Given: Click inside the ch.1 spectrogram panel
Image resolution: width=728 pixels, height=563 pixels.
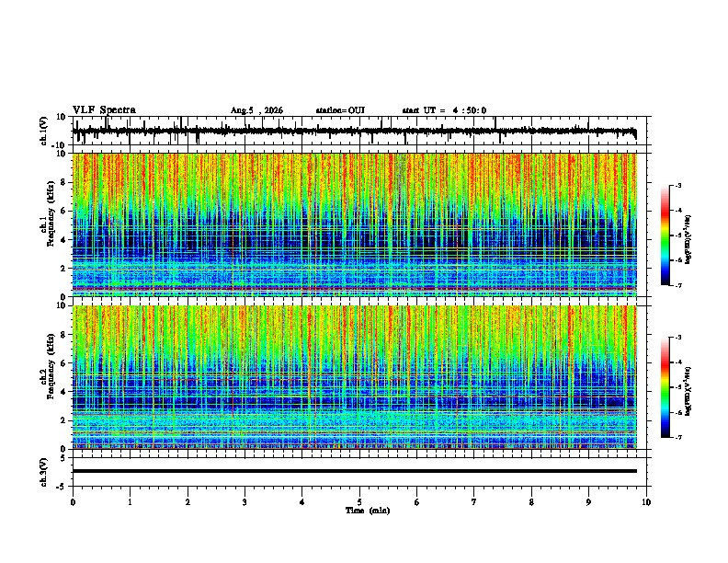Looking at the screenshot, I should [355, 224].
